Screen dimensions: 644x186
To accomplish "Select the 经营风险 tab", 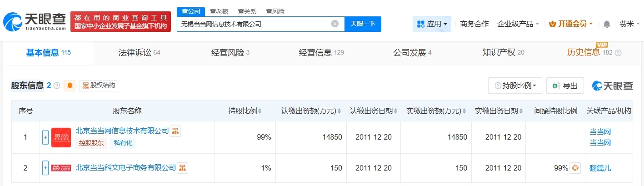I will pos(230,53).
